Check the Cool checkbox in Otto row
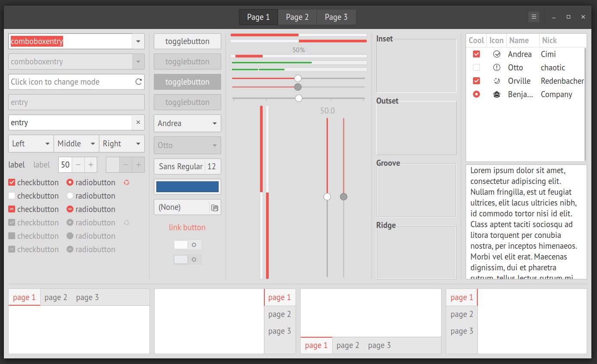Screen dimensions: 597x364 click(x=476, y=67)
